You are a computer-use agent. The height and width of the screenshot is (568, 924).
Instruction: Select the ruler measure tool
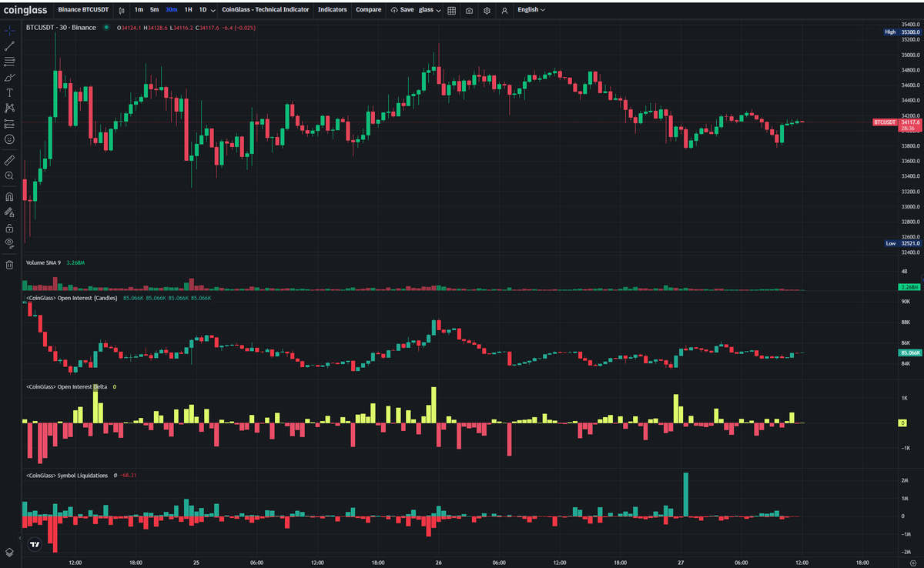(9, 160)
